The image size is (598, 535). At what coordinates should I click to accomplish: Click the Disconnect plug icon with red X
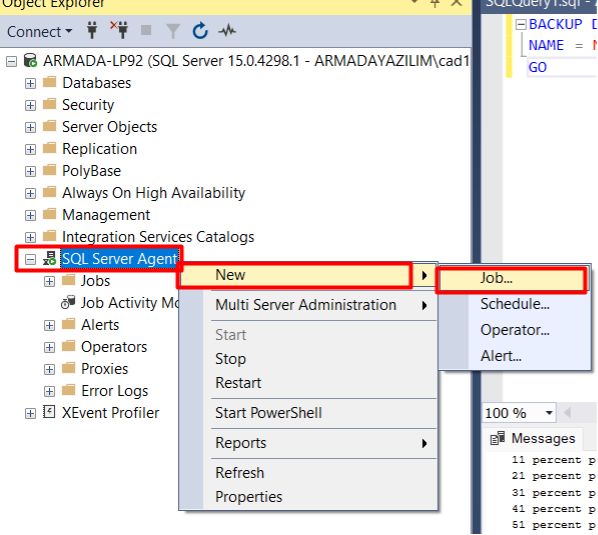[119, 30]
